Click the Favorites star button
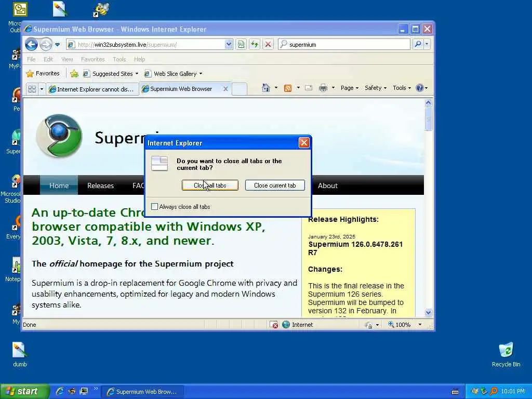The height and width of the screenshot is (399, 532). [43, 73]
